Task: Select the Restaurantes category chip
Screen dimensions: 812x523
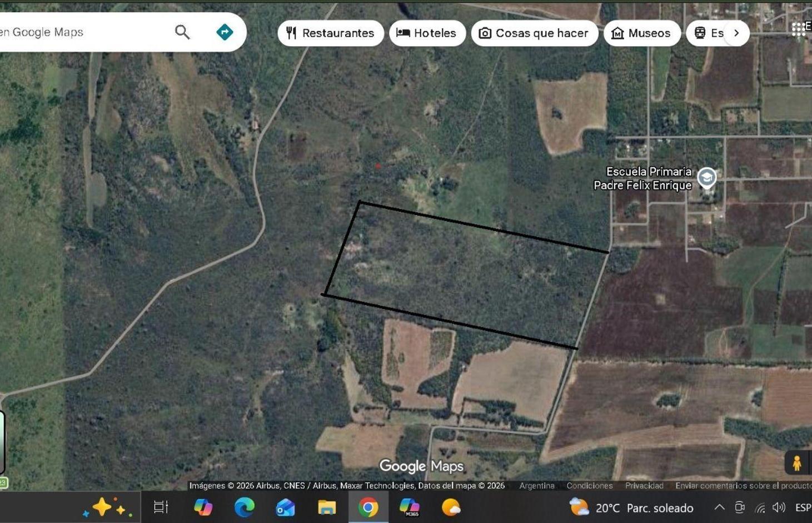Action: point(331,33)
